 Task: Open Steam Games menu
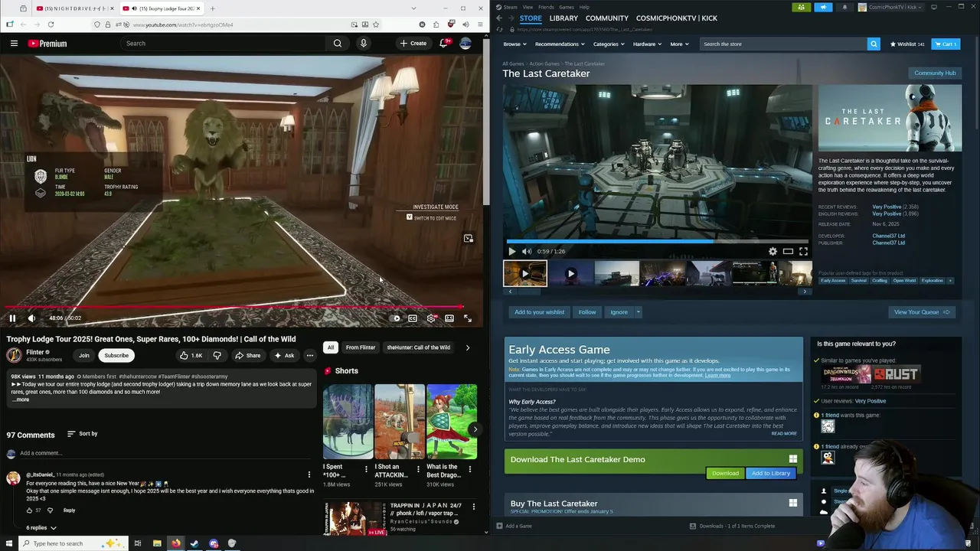tap(567, 7)
